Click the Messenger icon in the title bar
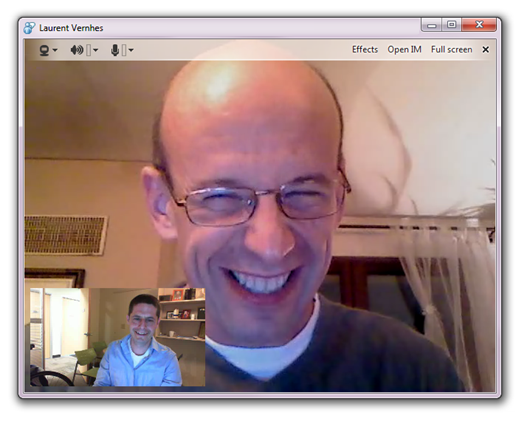The height and width of the screenshot is (424, 530). click(29, 28)
